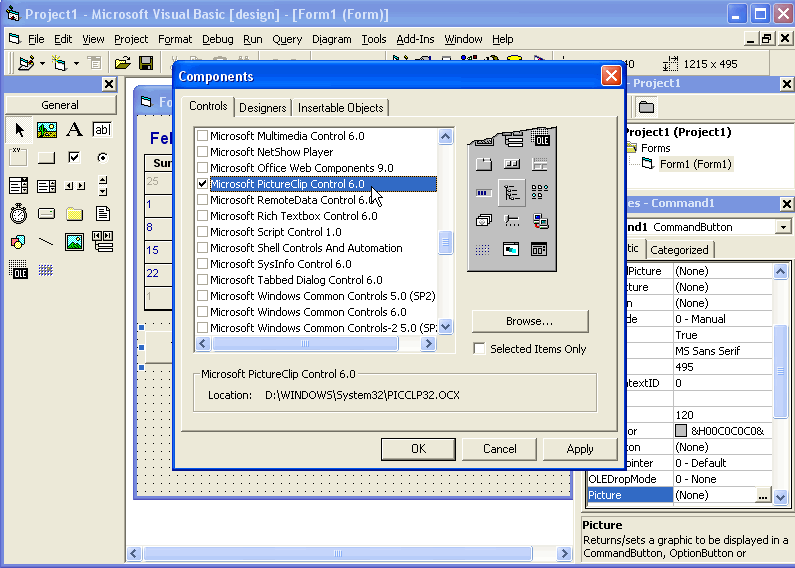Click the Browse... button
The height and width of the screenshot is (568, 795).
click(x=530, y=321)
